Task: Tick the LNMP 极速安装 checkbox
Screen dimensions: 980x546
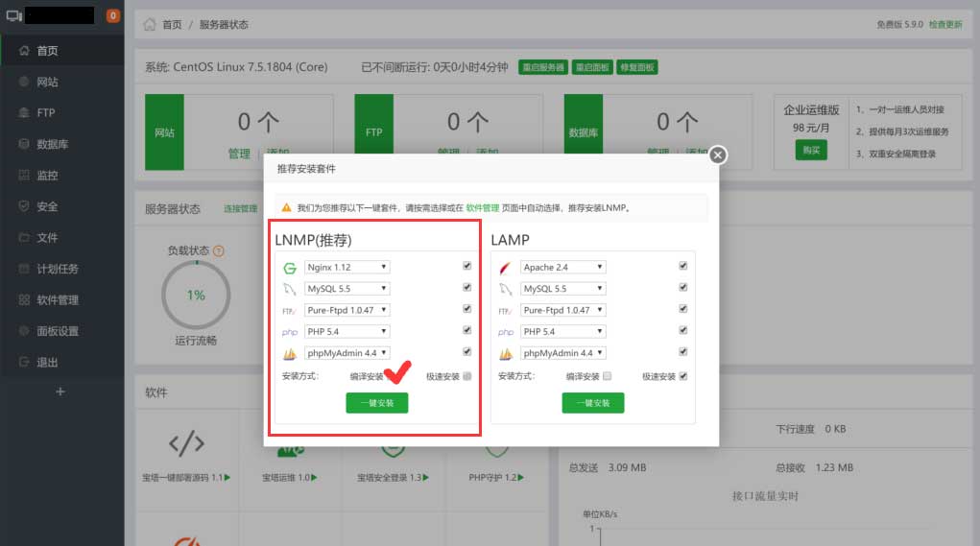Action: [x=466, y=376]
